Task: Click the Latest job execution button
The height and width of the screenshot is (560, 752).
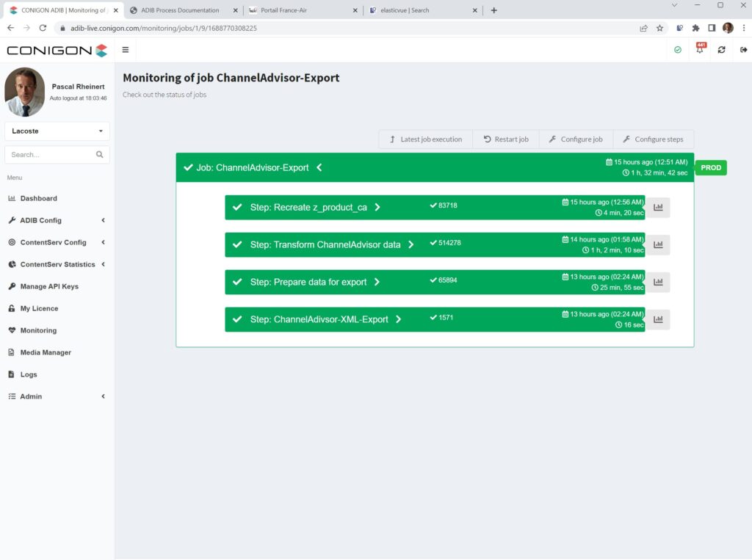Action: click(x=425, y=139)
